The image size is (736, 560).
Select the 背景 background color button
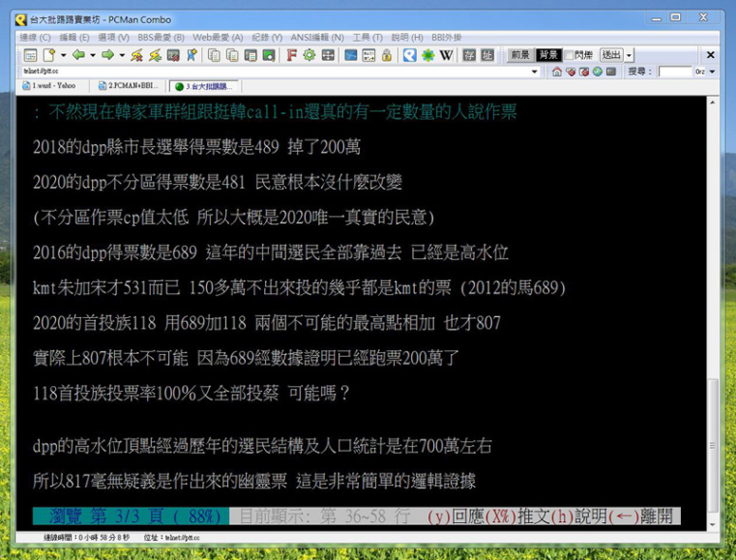point(548,55)
